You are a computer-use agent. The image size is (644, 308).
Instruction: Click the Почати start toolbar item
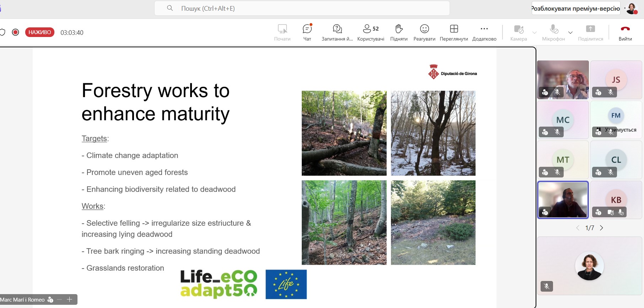(282, 29)
